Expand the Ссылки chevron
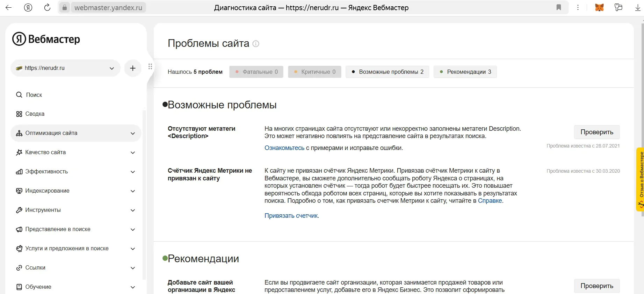 pos(133,268)
